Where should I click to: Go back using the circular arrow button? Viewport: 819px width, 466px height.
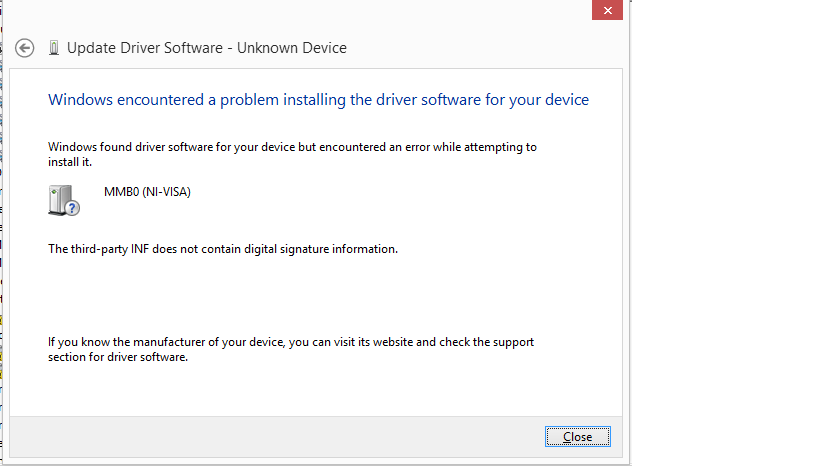pos(25,48)
